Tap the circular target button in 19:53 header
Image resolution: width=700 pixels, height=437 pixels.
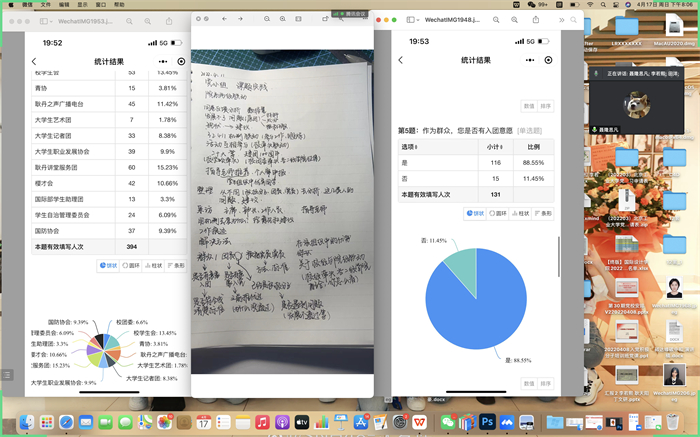(x=548, y=60)
